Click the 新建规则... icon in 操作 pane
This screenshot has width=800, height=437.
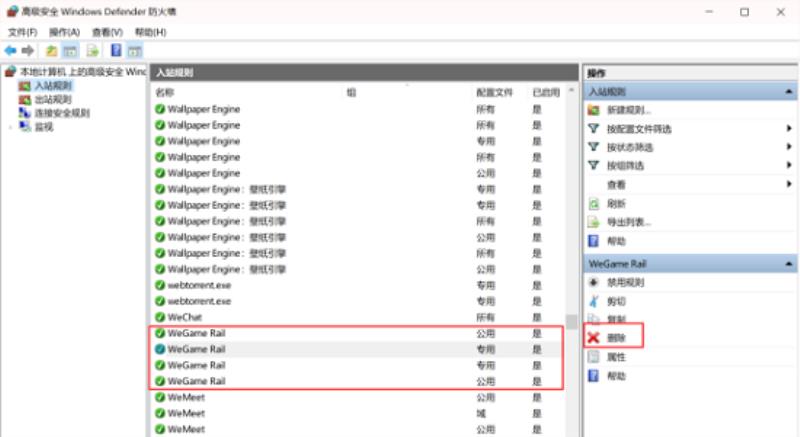[593, 110]
